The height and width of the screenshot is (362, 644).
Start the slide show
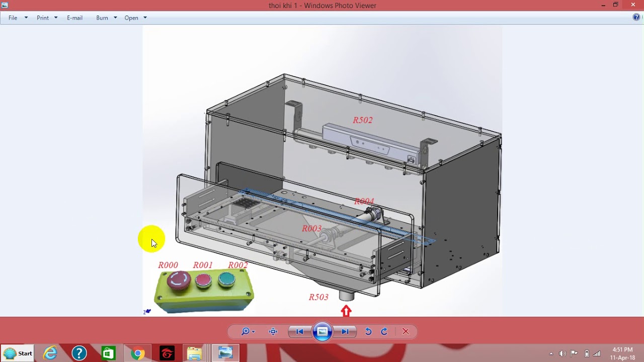tap(323, 331)
